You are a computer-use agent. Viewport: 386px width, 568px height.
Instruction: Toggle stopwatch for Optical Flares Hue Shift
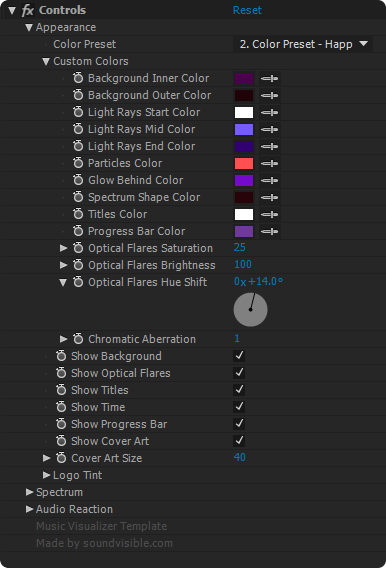(x=78, y=282)
